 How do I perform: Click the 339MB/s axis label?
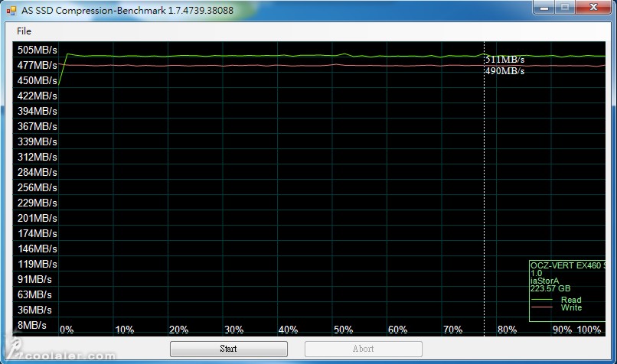37,142
